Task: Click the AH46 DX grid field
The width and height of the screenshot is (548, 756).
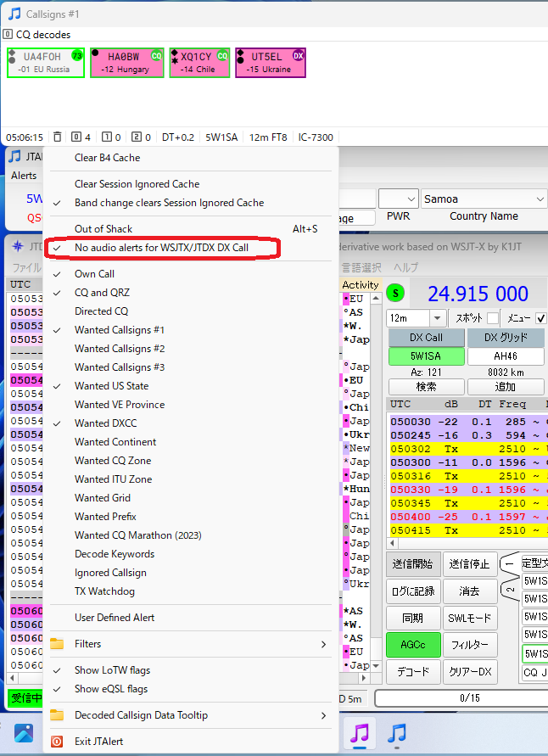Action: pos(506,356)
